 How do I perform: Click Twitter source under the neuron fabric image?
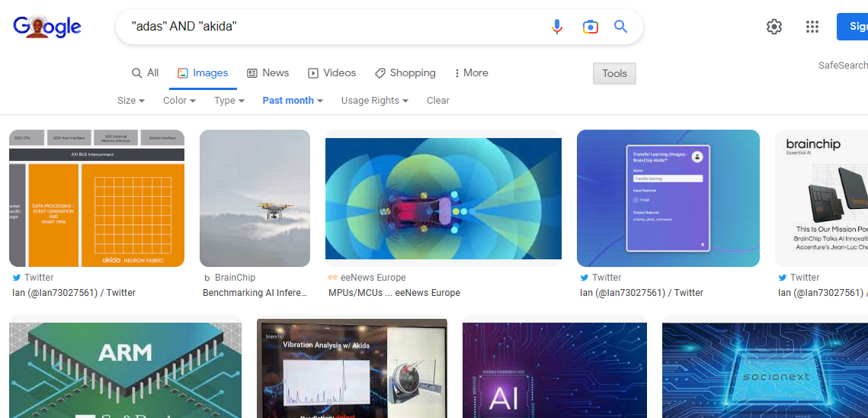click(39, 277)
